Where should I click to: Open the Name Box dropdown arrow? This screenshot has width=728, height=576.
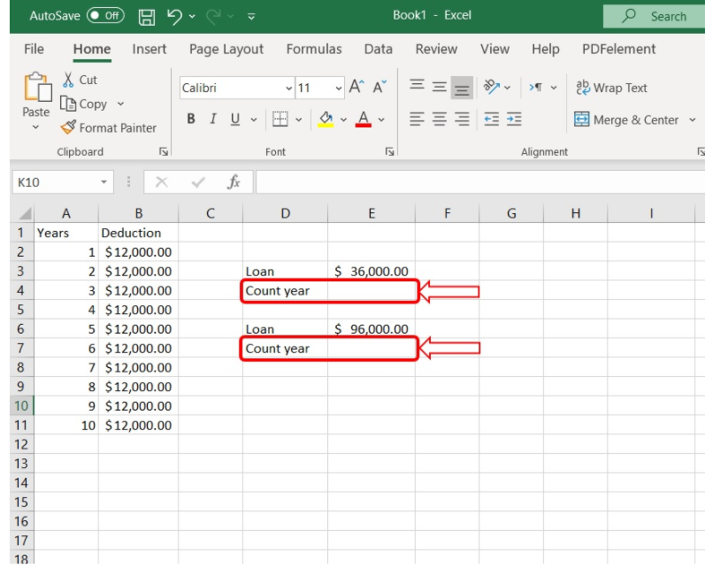coord(104,182)
